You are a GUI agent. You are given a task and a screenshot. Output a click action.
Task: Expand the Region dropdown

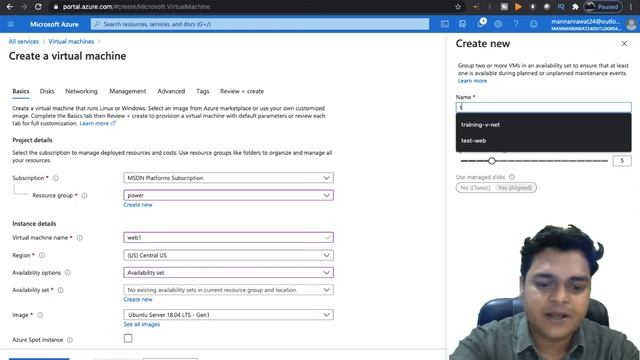pyautogui.click(x=228, y=255)
